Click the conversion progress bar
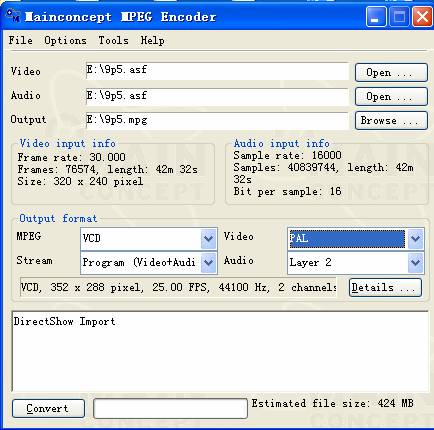 tap(170, 408)
